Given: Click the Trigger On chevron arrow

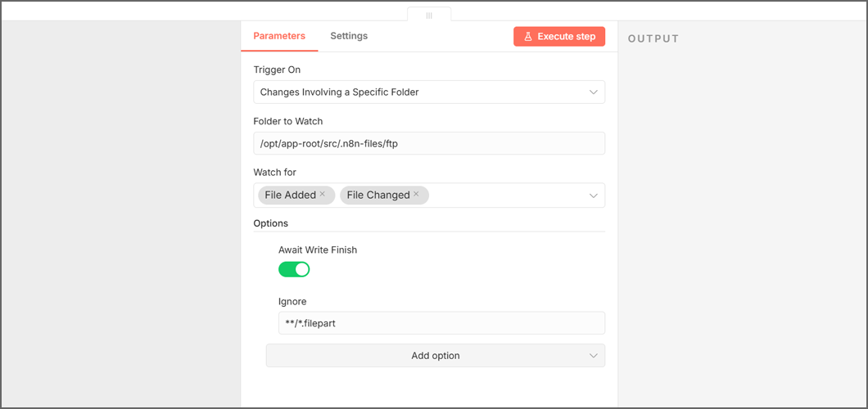Looking at the screenshot, I should [594, 92].
